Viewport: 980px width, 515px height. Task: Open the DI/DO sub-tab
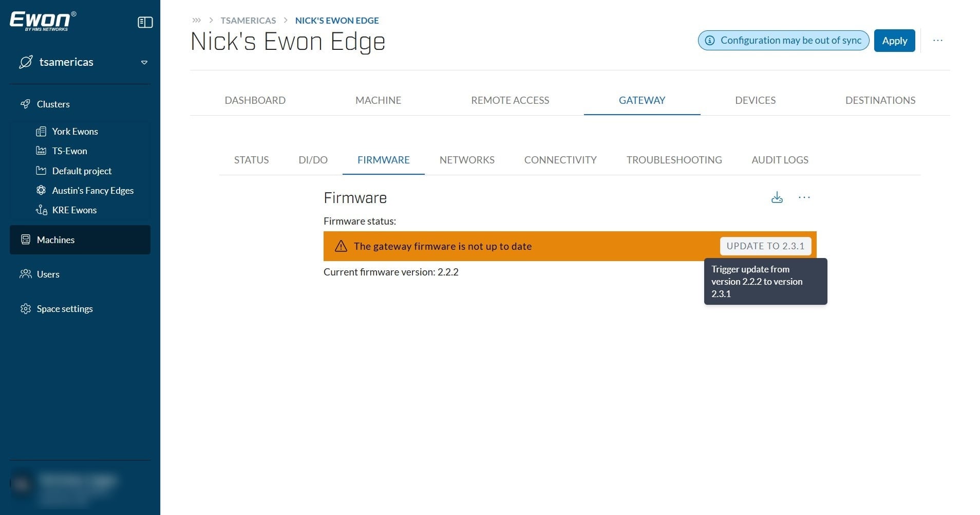313,160
